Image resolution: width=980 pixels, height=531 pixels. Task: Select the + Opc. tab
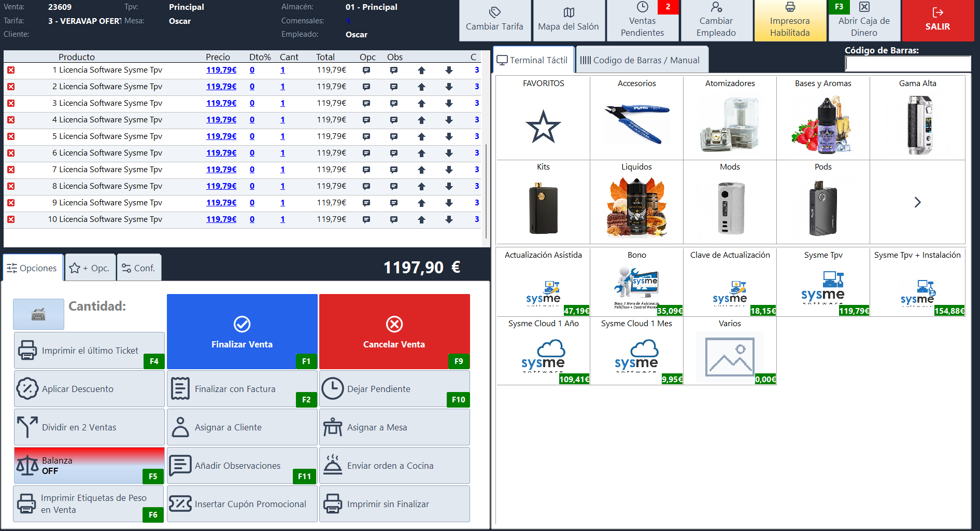90,268
